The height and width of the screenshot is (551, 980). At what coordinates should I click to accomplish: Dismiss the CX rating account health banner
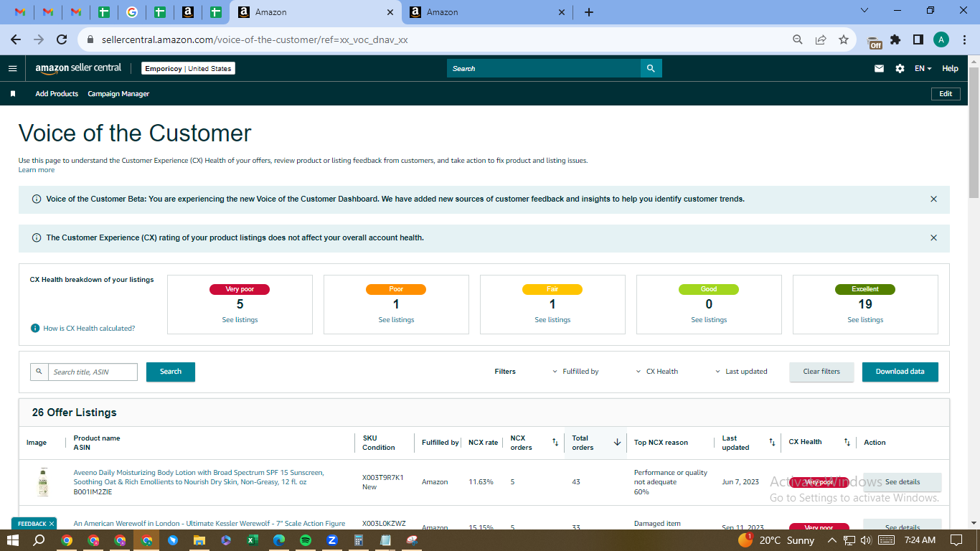pyautogui.click(x=933, y=237)
